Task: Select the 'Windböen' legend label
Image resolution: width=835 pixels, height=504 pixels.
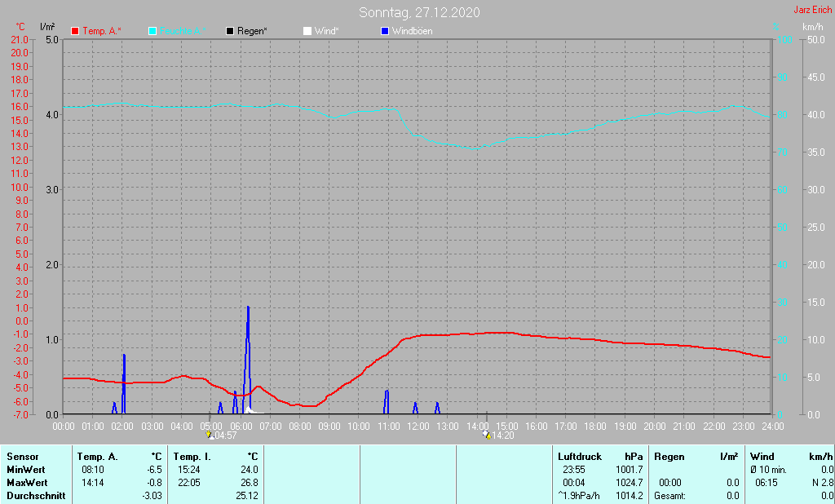Action: tap(412, 32)
